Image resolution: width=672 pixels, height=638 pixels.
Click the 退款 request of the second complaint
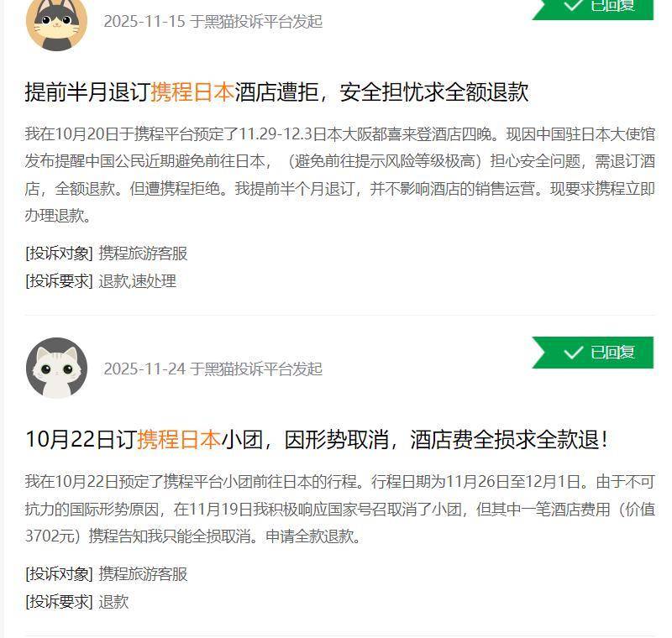click(x=113, y=602)
